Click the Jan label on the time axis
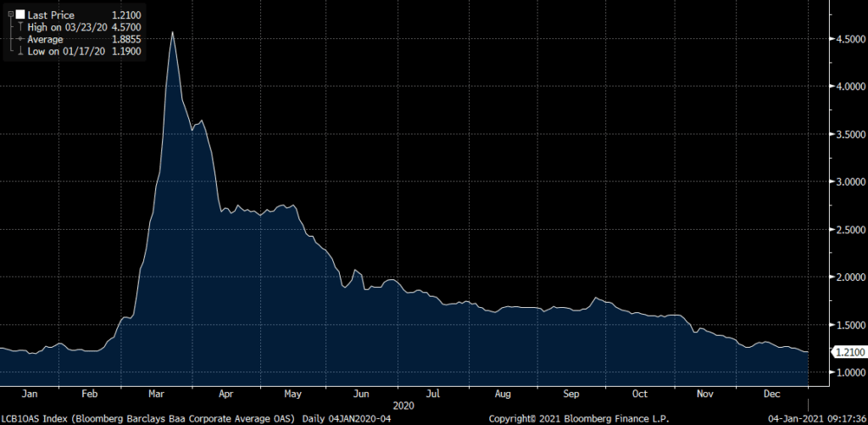 [29, 394]
